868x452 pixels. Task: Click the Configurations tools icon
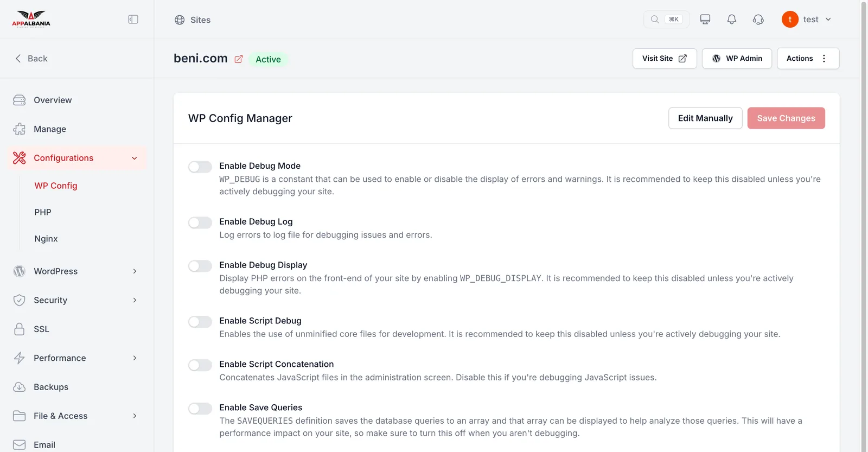(x=20, y=158)
